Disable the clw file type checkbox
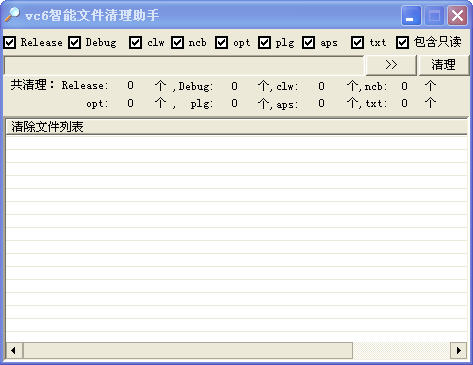 pos(135,43)
